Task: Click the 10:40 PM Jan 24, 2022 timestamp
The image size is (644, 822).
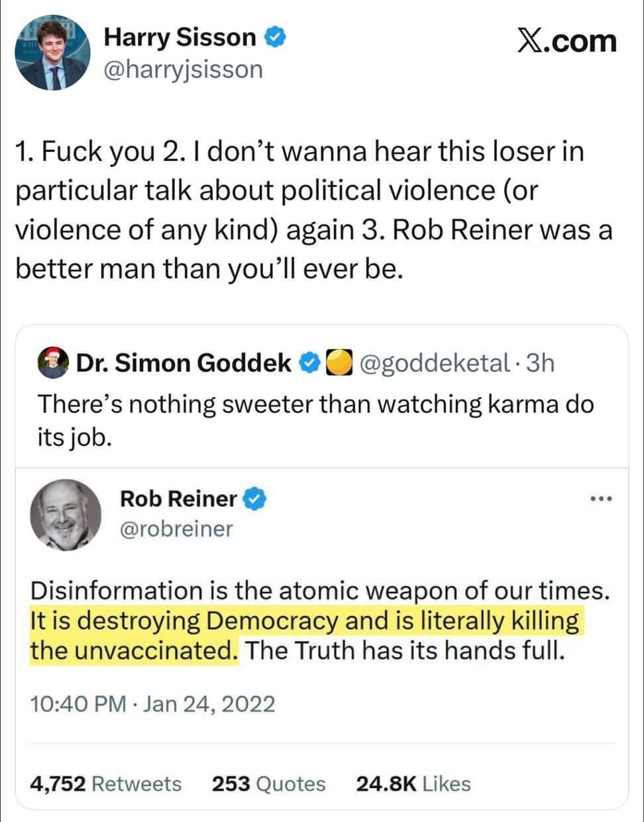Action: point(152,703)
